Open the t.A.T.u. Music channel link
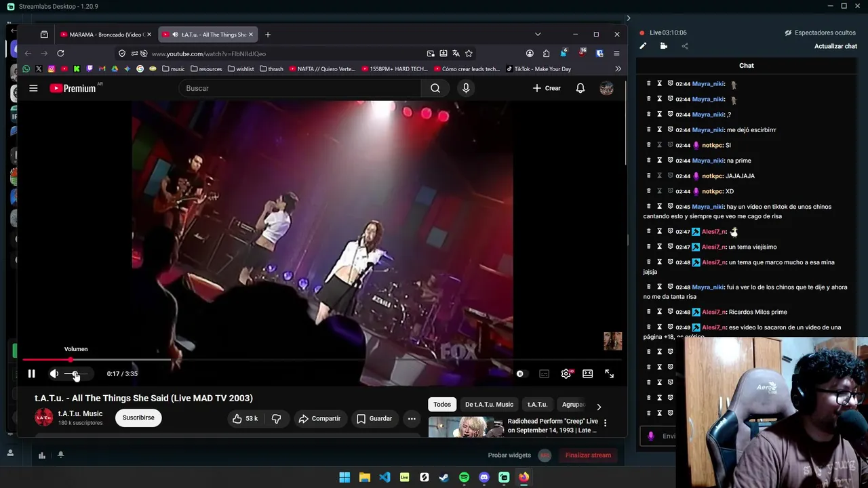The width and height of the screenshot is (868, 488). (x=80, y=413)
